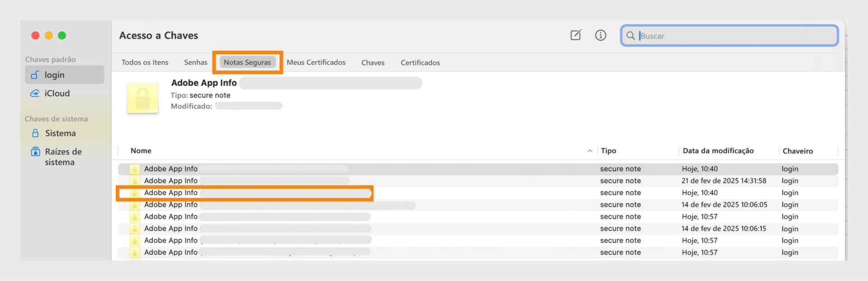This screenshot has height=281, width=868.
Task: Toggle the Nome sort direction chevron
Action: pyautogui.click(x=590, y=151)
